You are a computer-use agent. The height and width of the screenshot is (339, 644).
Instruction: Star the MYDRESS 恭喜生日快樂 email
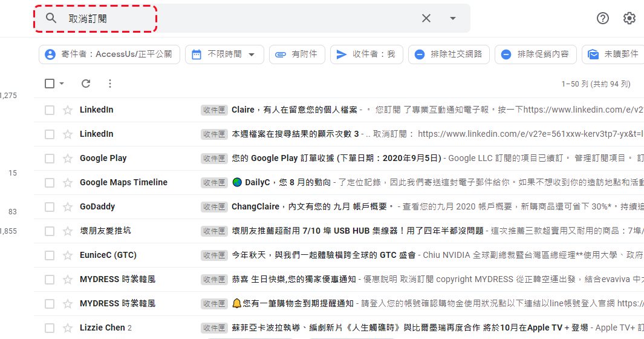[x=67, y=279]
